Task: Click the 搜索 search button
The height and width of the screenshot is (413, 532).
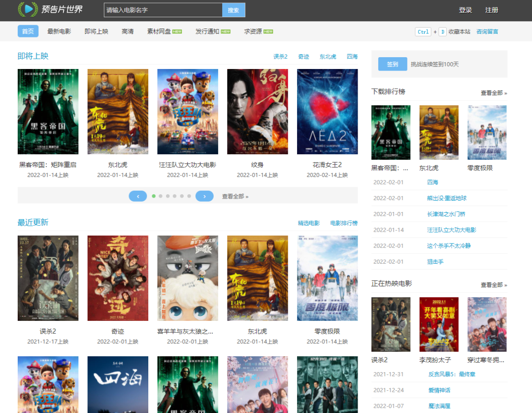Action: tap(233, 10)
